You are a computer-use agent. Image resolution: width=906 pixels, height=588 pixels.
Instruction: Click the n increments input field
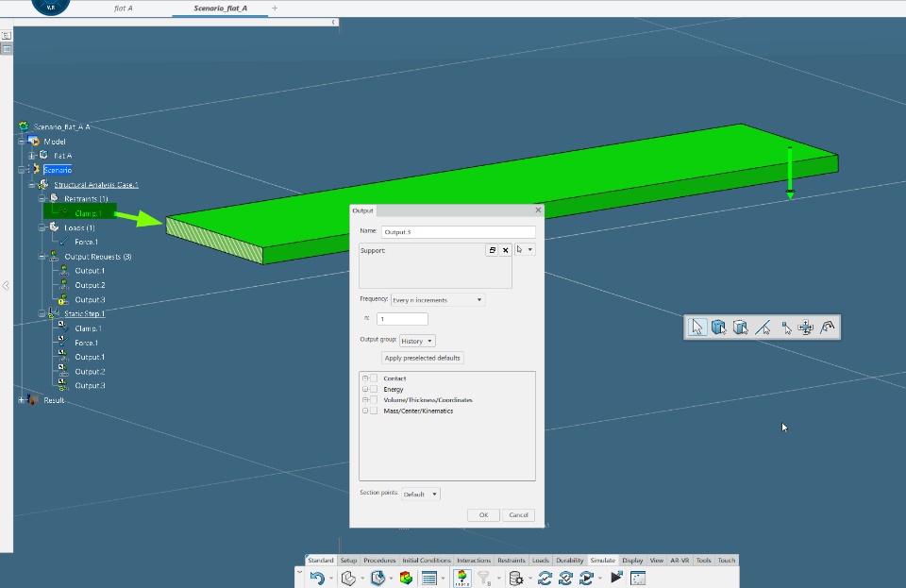click(x=402, y=319)
